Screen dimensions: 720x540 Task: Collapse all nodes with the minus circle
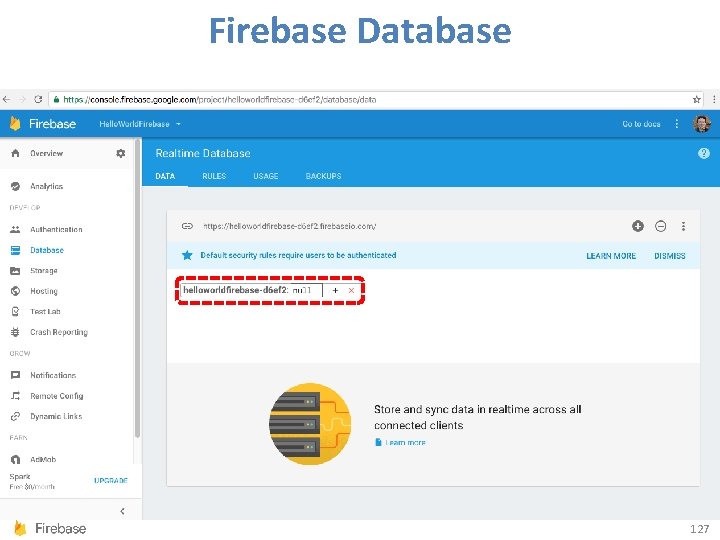pos(660,226)
